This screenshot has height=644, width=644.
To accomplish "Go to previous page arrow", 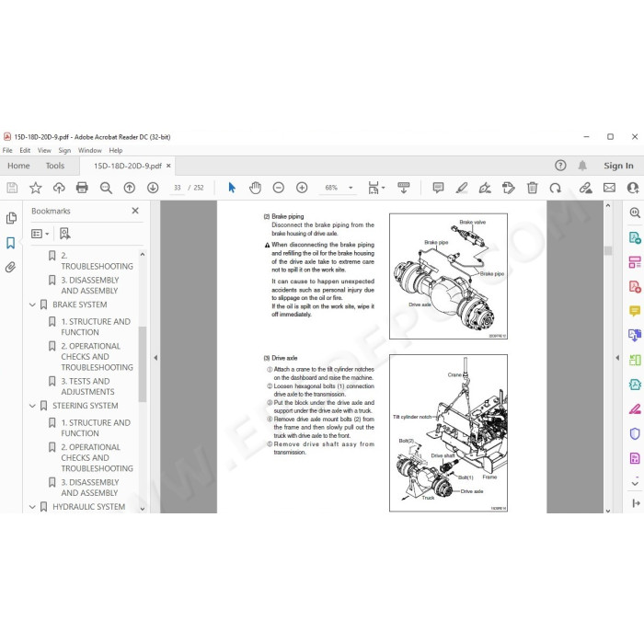I will [130, 188].
